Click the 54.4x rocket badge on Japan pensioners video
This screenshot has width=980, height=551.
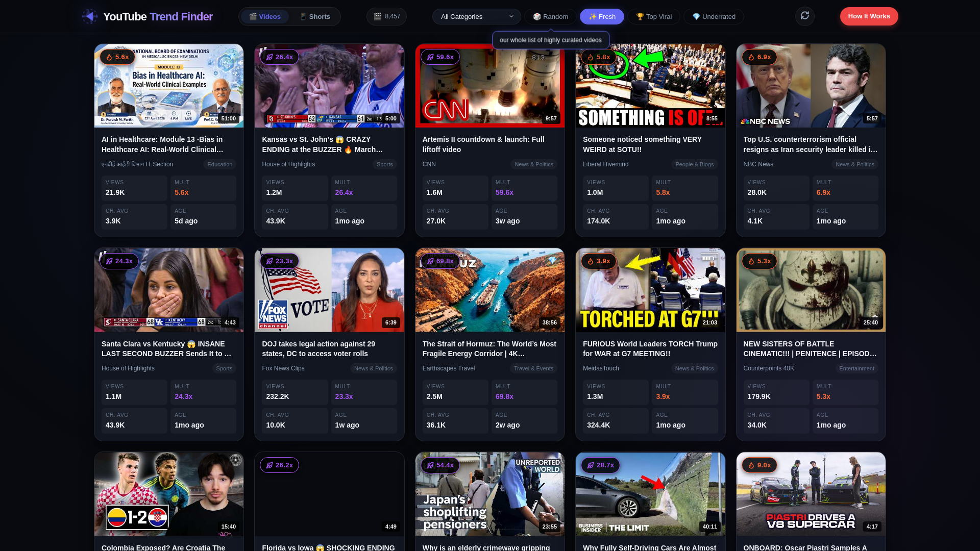click(x=440, y=465)
